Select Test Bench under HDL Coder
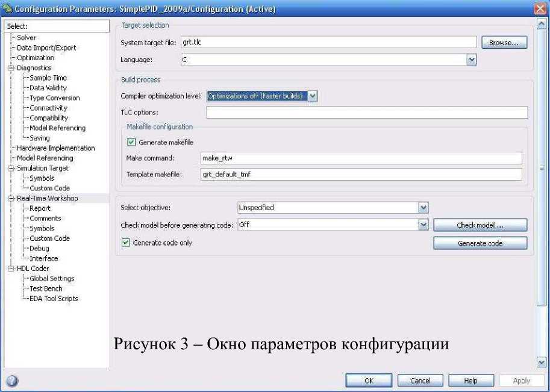Viewport: 550px width, 392px height. tap(46, 288)
